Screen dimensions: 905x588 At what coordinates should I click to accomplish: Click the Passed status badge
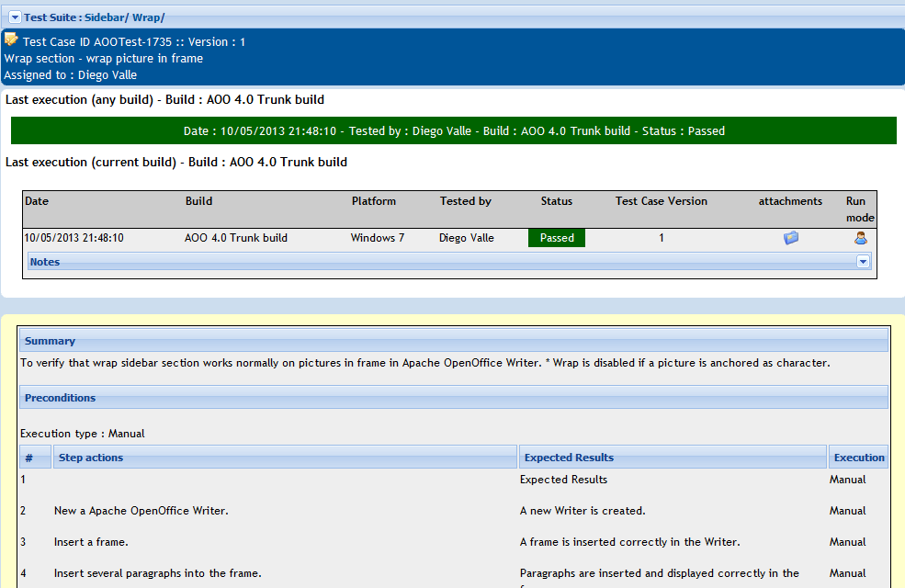tap(557, 238)
